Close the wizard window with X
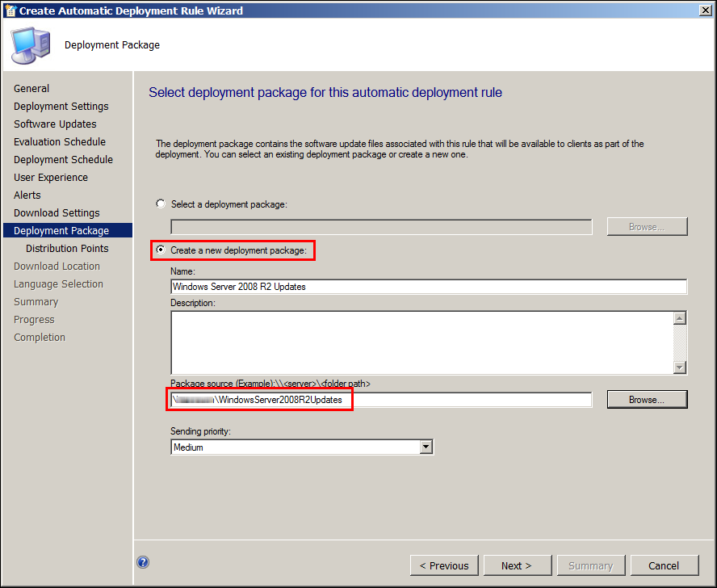The image size is (717, 588). [705, 10]
